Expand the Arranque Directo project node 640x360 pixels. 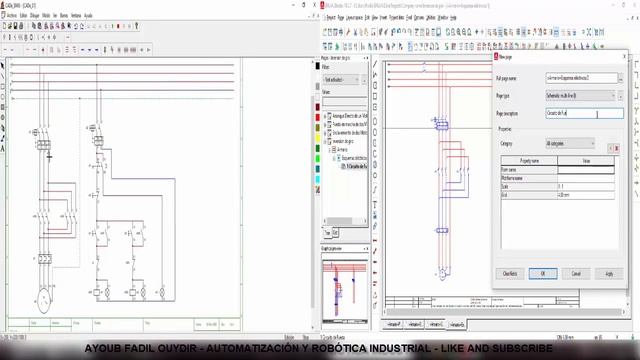pyautogui.click(x=325, y=116)
